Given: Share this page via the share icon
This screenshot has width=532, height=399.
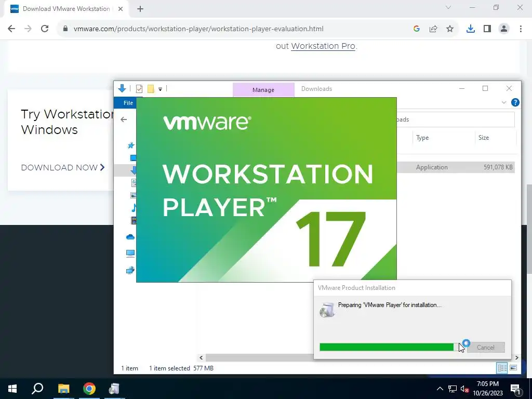Looking at the screenshot, I should [433, 29].
